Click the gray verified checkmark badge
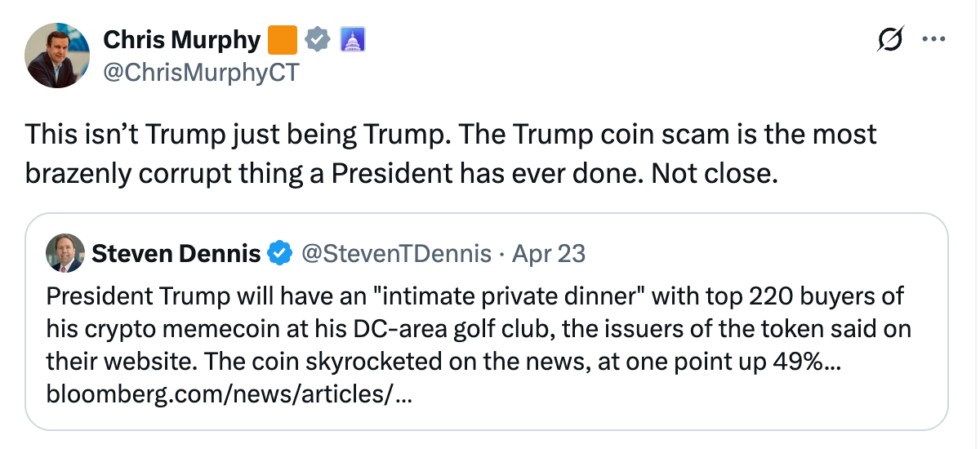 pyautogui.click(x=318, y=39)
